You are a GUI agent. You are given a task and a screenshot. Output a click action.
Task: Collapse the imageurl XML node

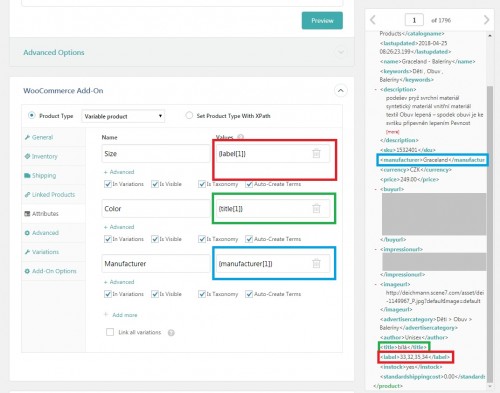[376, 284]
